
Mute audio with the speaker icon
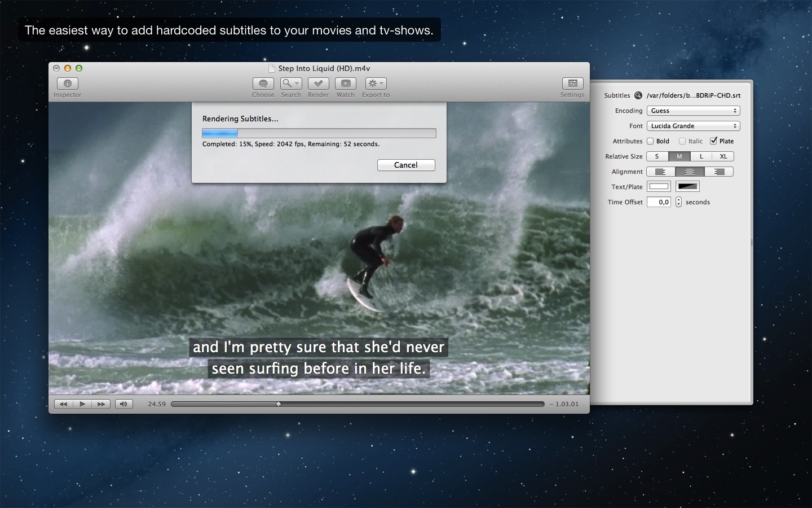123,404
